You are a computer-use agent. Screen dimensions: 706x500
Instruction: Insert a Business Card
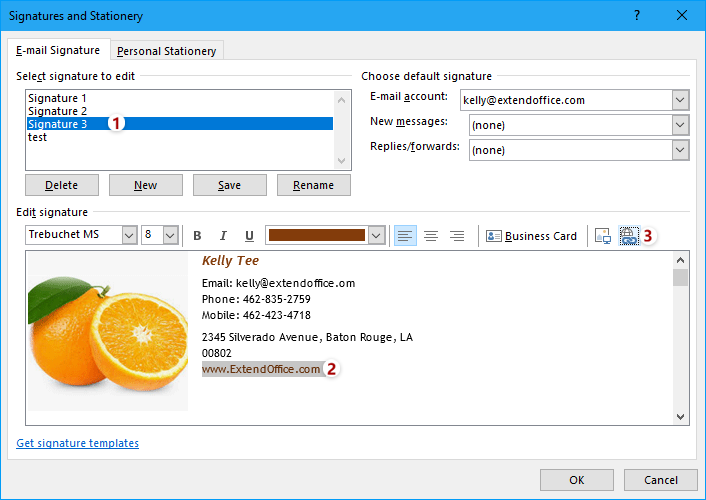click(531, 236)
